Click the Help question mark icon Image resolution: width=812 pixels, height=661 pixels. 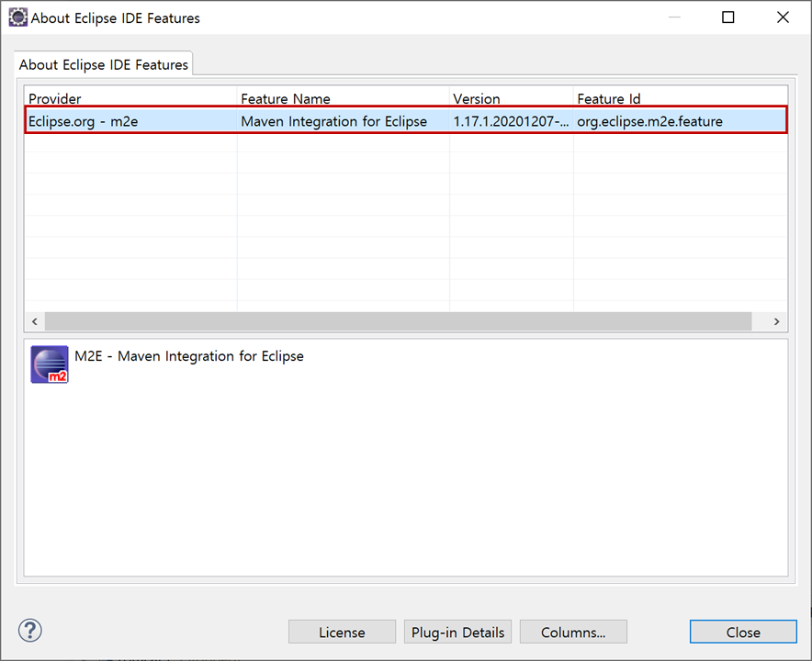click(x=30, y=631)
